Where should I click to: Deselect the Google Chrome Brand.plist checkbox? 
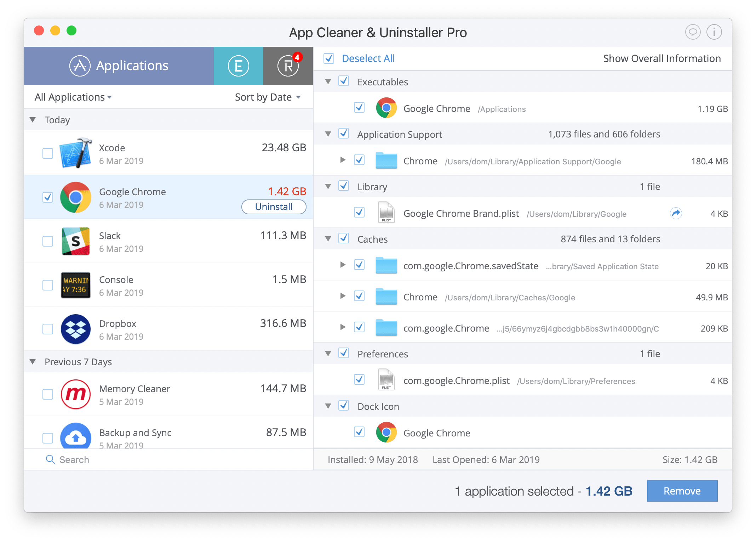click(x=359, y=212)
